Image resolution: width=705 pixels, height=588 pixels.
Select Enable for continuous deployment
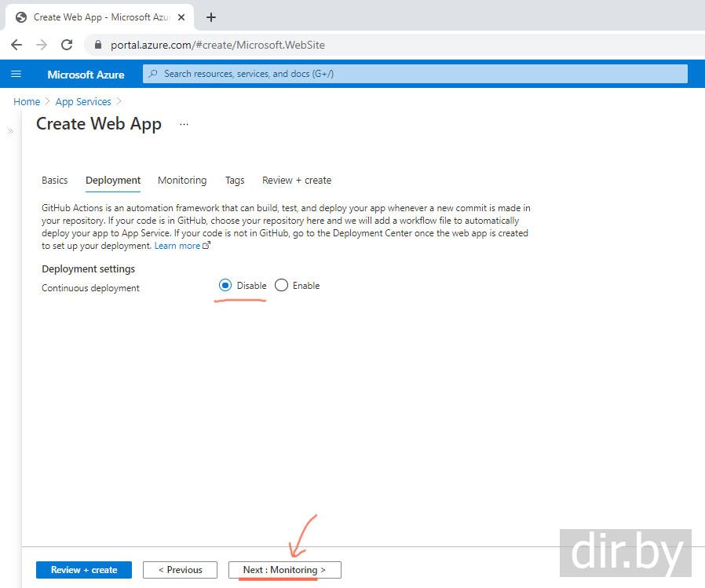tap(282, 286)
